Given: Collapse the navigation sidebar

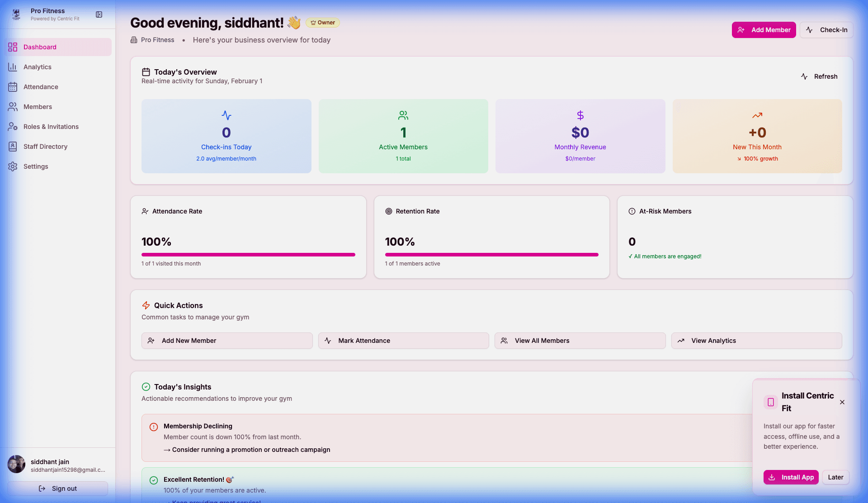Looking at the screenshot, I should coord(99,14).
